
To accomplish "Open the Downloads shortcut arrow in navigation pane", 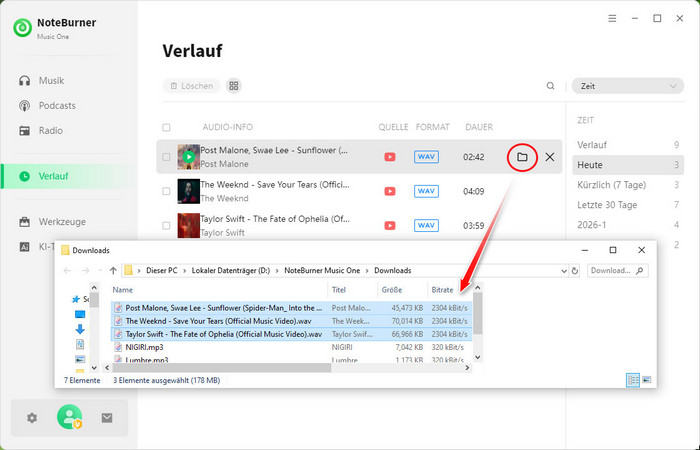I will 80,330.
